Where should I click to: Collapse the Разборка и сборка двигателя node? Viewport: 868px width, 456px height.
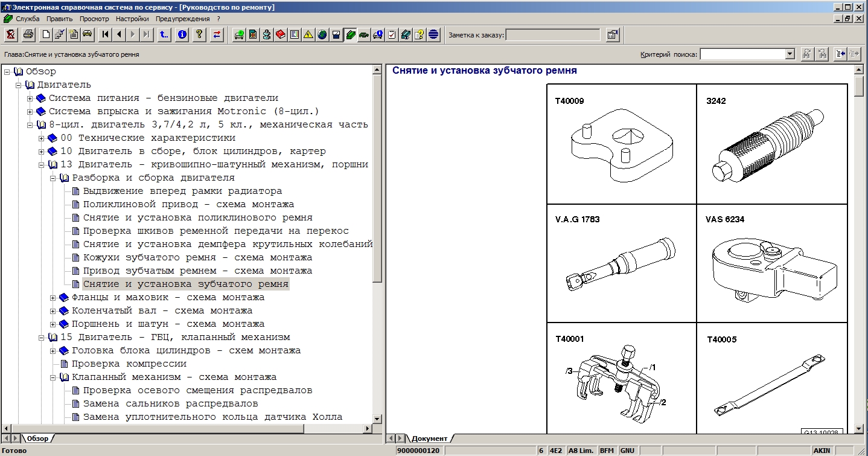tap(53, 178)
